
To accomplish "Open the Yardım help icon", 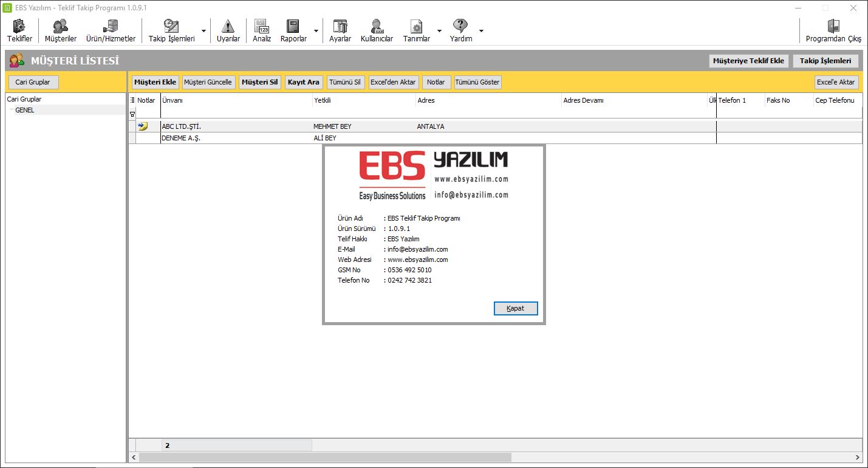I will click(461, 30).
